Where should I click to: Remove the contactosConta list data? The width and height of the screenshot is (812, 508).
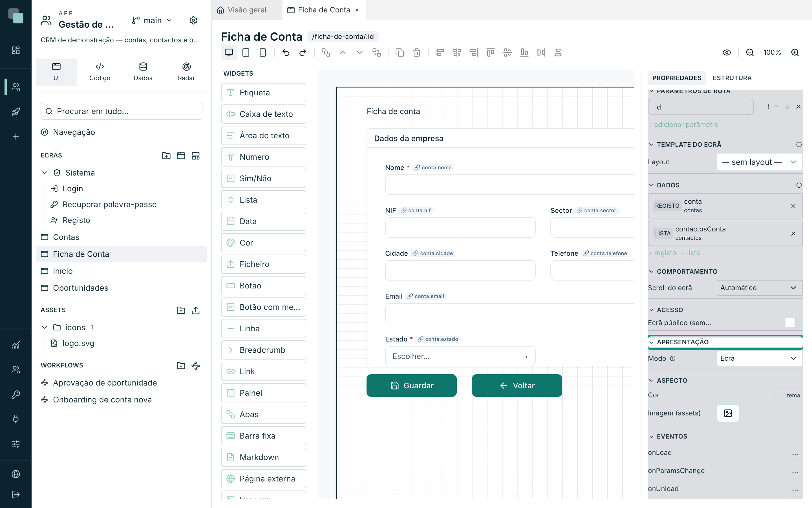(793, 233)
